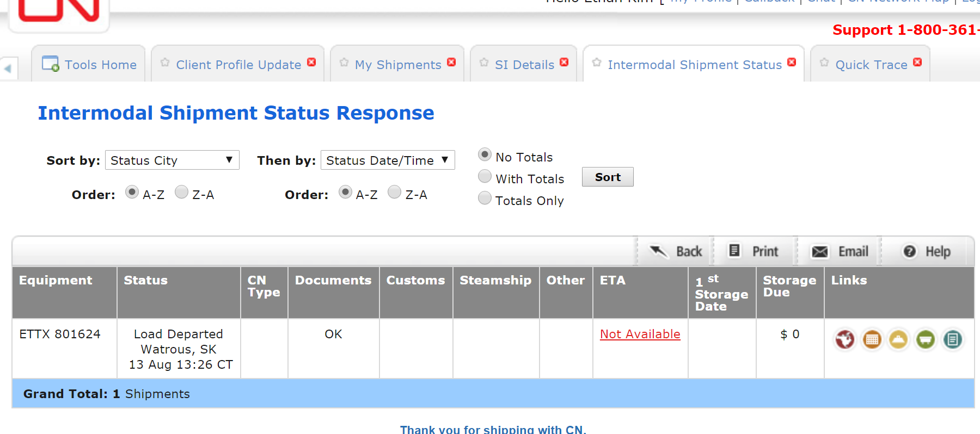This screenshot has width=980, height=434.
Task: Click the Links column header
Action: pyautogui.click(x=899, y=293)
